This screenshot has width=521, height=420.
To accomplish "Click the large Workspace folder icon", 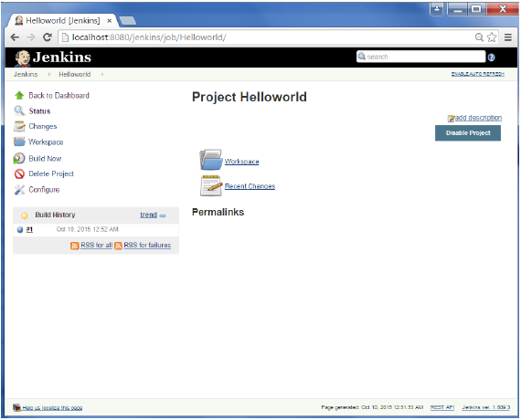I will click(x=210, y=160).
